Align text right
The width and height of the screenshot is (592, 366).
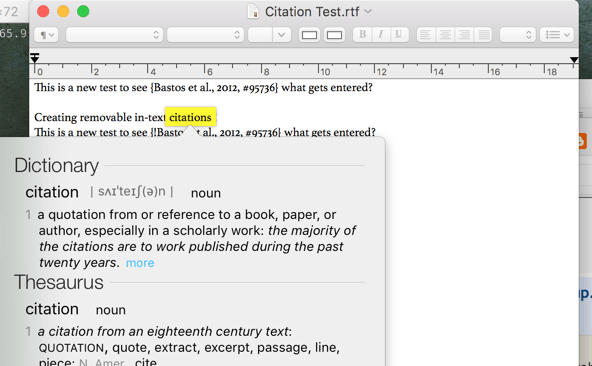coord(464,35)
